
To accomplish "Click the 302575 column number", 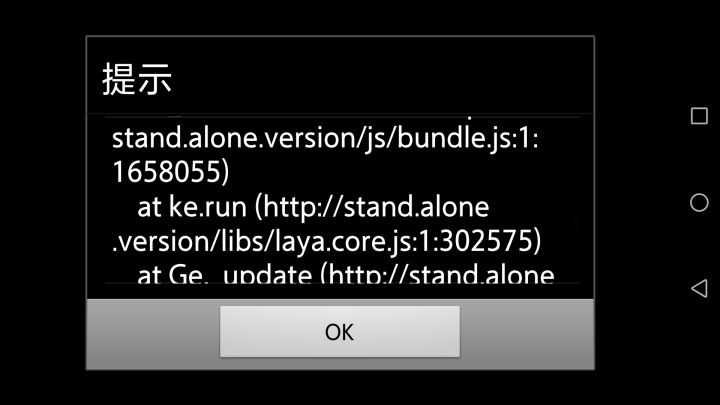I will (x=484, y=242).
